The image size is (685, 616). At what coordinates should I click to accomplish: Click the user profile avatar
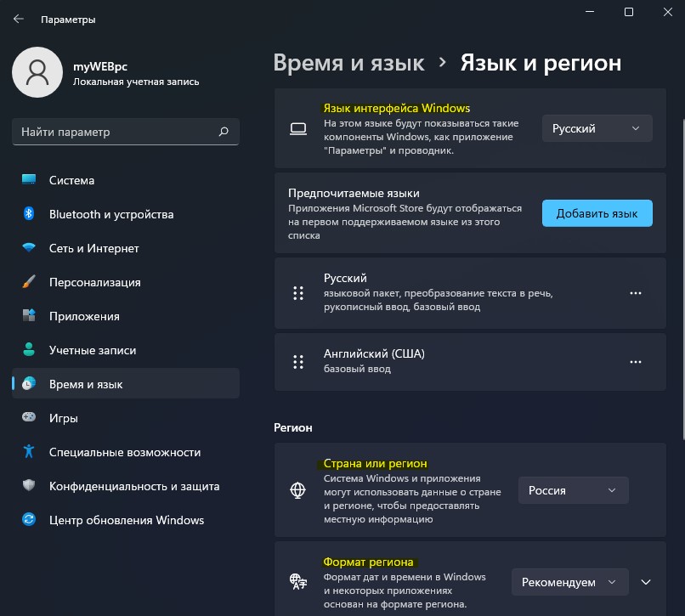click(37, 72)
